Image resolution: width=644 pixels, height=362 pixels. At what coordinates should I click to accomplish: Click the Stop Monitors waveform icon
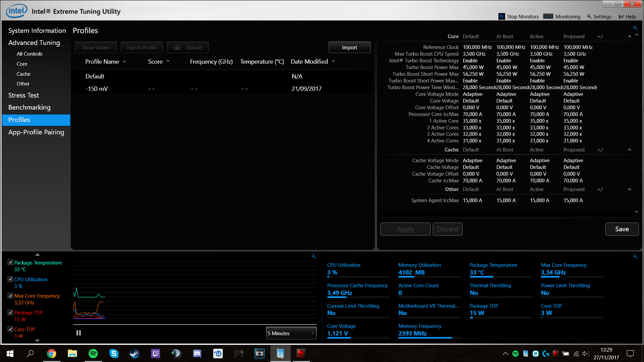point(501,16)
